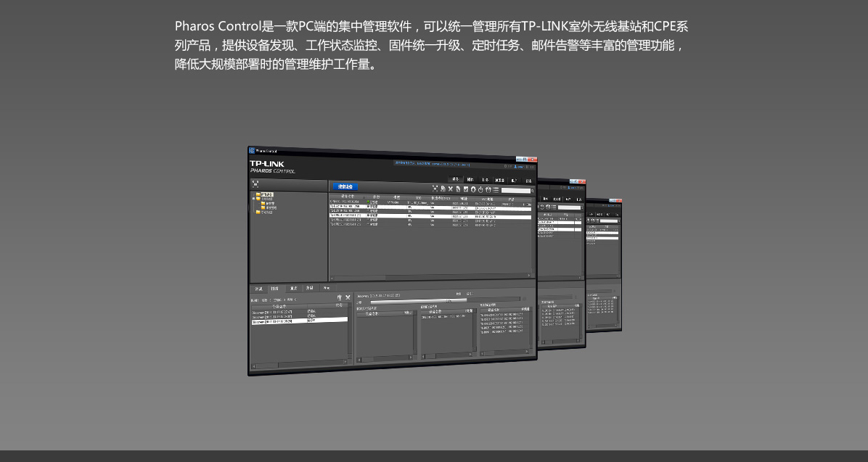Click the task list horizontal scrollbar

[x=300, y=365]
